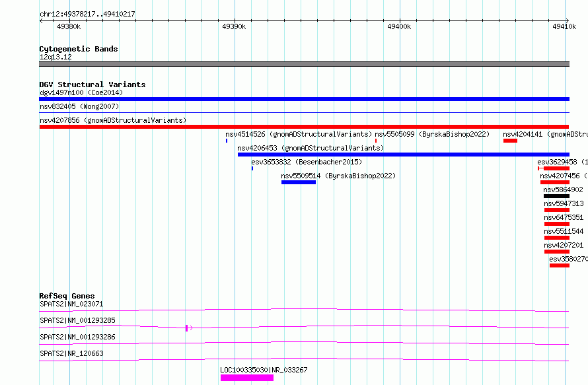Click the LOC100335030|NR_033267 gene label

coord(264,370)
